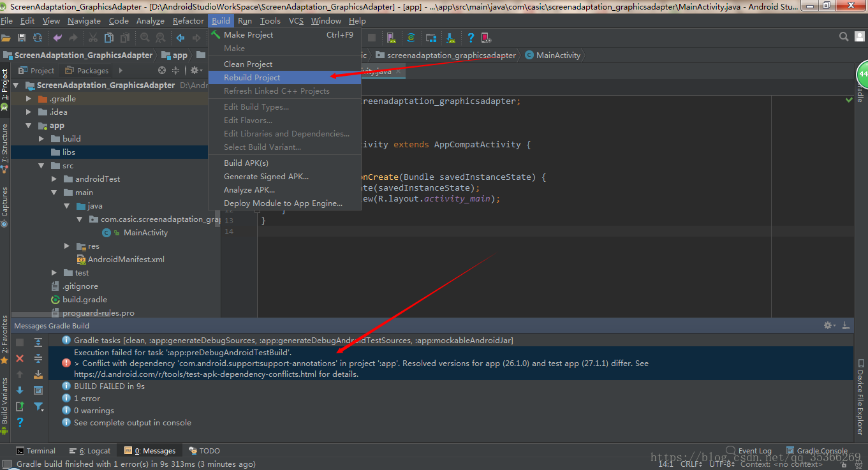Collapse the src folder
Image resolution: width=868 pixels, height=470 pixels.
41,166
